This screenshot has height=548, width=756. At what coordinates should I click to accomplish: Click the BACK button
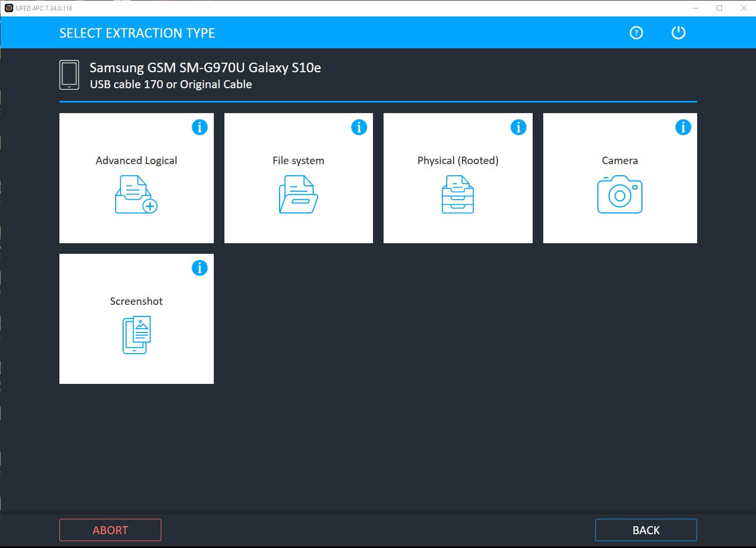646,529
